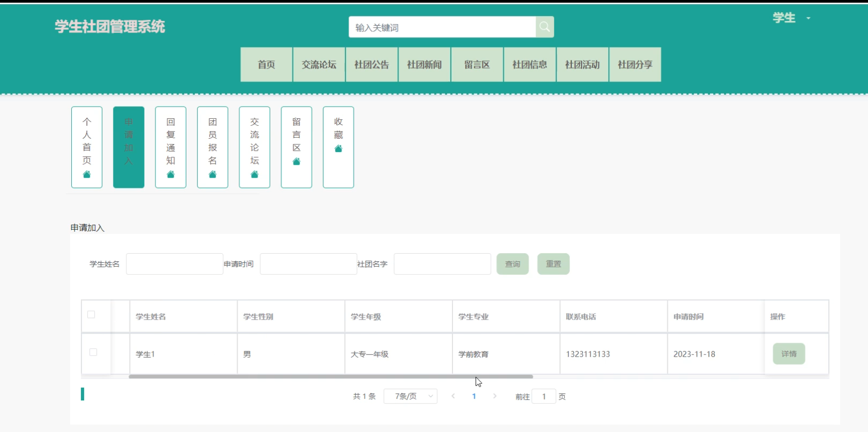Focus the 输入关键词 search box
This screenshot has height=432, width=868.
[442, 27]
